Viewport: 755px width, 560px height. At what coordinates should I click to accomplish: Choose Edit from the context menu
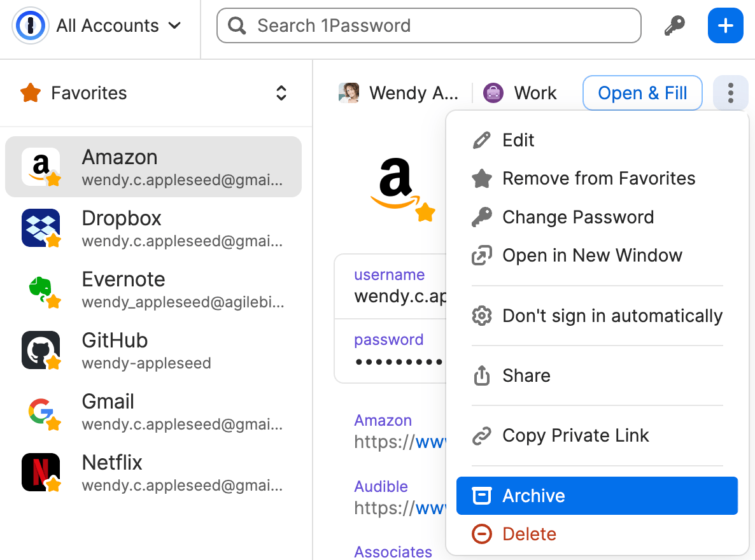[x=518, y=140]
